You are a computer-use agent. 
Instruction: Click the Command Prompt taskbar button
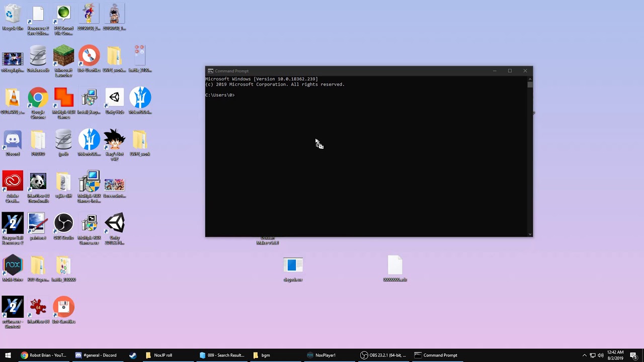[x=436, y=355]
